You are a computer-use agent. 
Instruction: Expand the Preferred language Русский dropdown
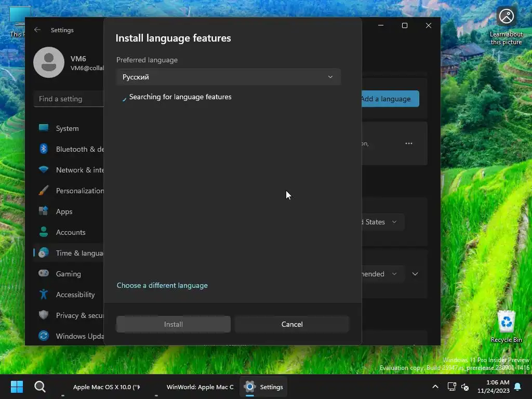click(229, 77)
